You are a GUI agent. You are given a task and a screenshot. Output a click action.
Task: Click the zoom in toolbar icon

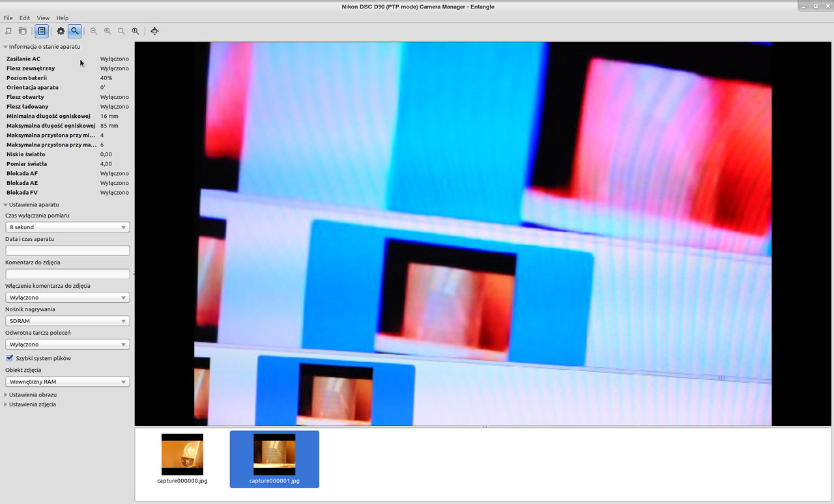point(108,31)
